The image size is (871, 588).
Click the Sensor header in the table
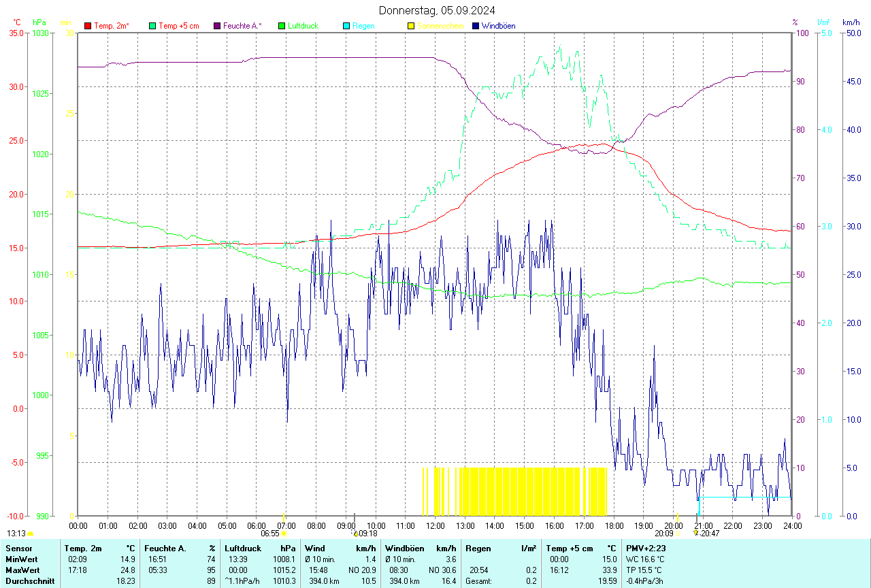tap(18, 548)
